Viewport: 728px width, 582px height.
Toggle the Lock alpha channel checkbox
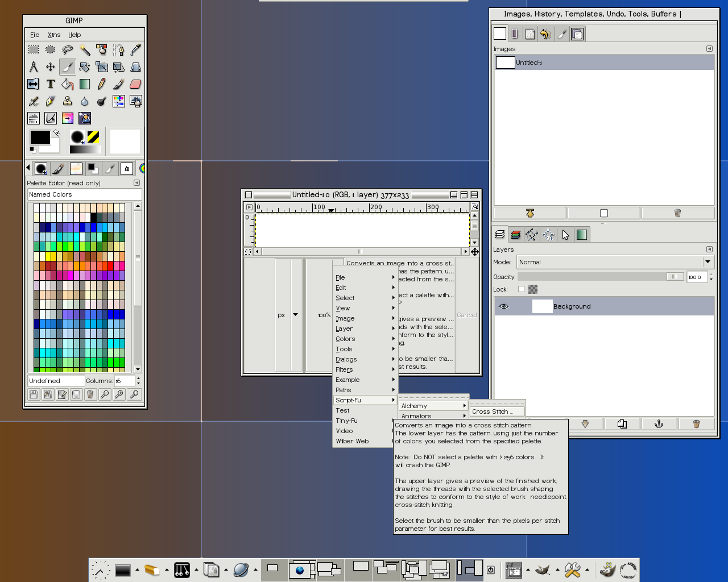pyautogui.click(x=521, y=289)
